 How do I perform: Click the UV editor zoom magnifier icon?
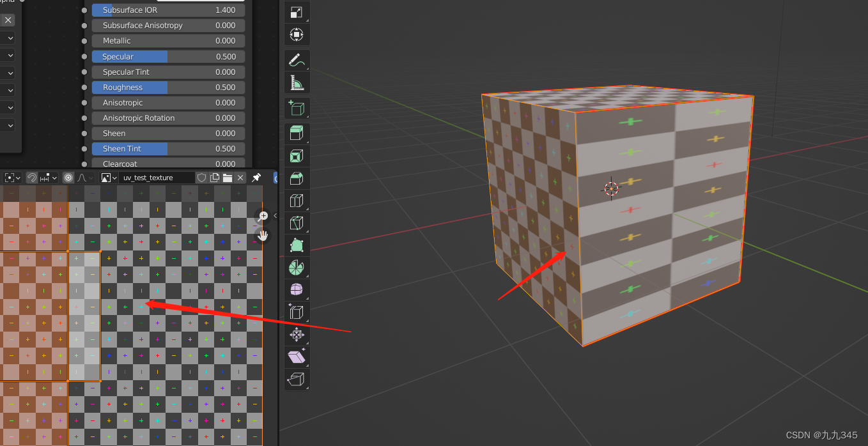coord(263,216)
